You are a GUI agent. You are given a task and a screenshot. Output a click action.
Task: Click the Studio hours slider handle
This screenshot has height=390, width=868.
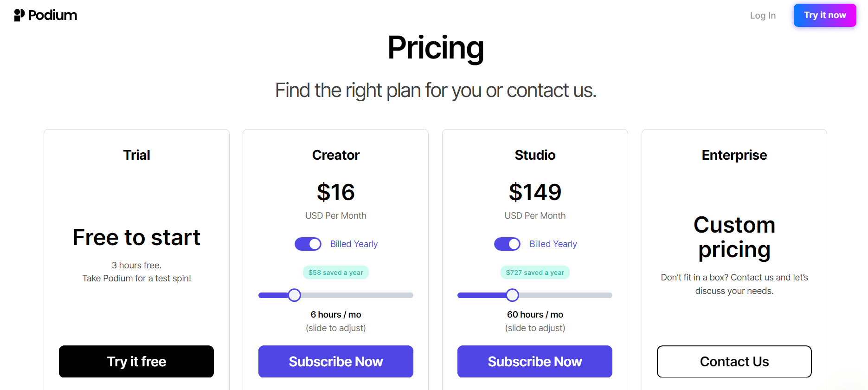[x=512, y=295]
